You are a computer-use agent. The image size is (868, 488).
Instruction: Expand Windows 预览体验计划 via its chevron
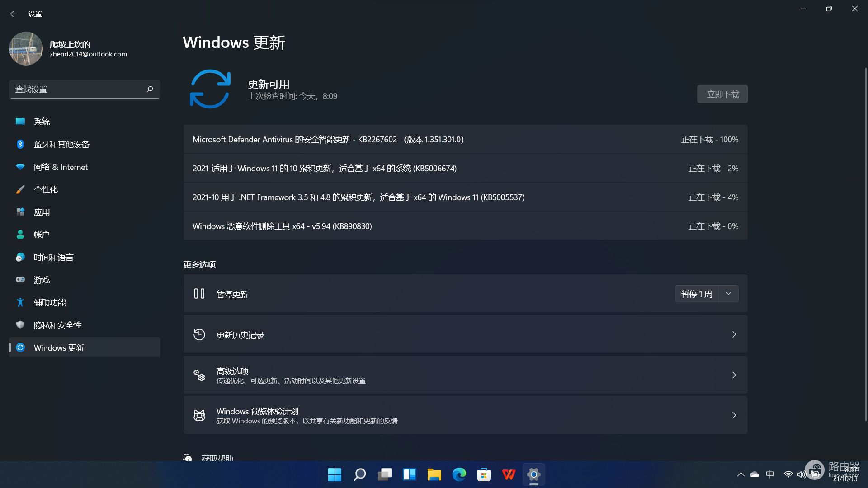734,415
